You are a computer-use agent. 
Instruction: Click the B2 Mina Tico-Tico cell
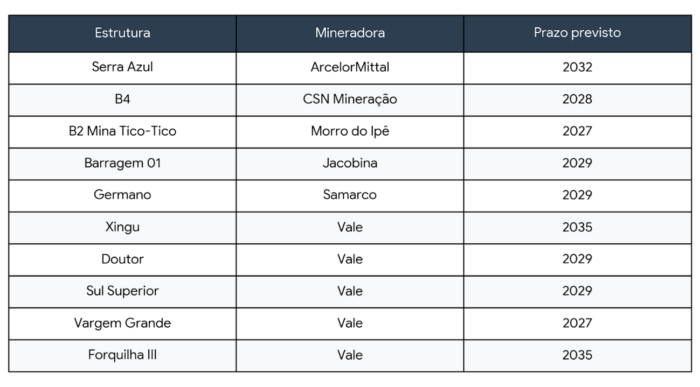[x=122, y=132]
